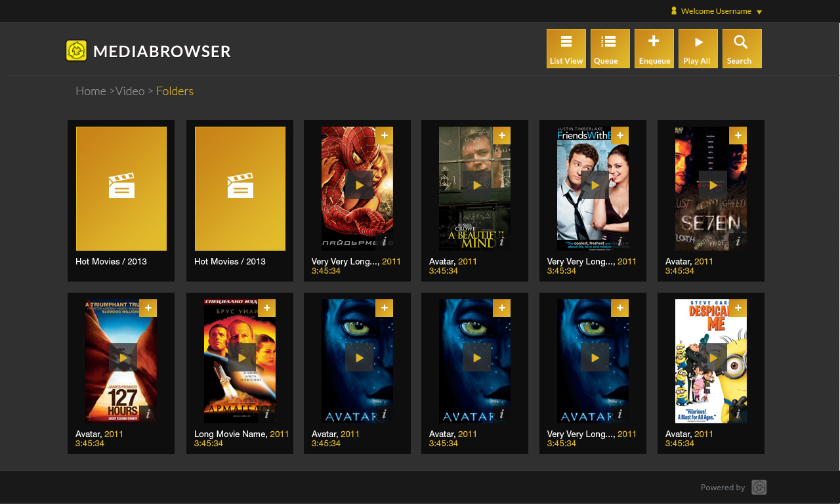Screen dimensions: 840x504
Task: Add 127 Hours with its plus icon
Action: (148, 308)
